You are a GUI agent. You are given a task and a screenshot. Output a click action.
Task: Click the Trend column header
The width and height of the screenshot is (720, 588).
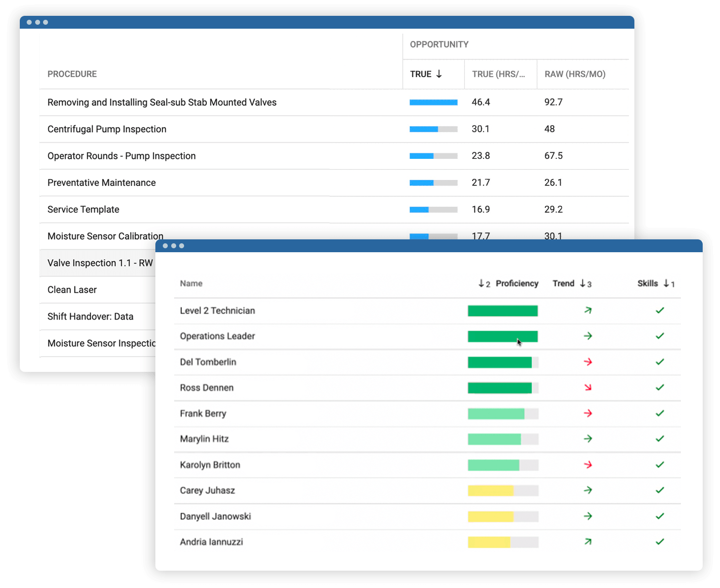[x=564, y=283]
